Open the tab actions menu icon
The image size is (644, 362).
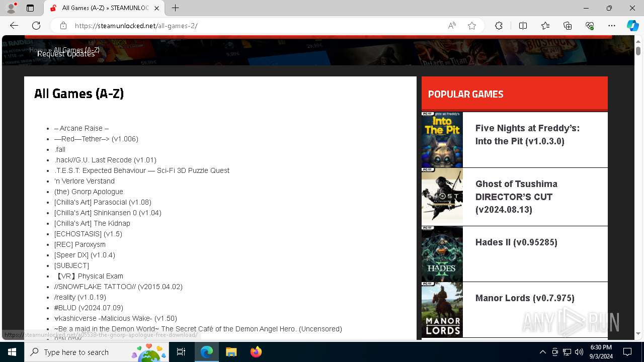pyautogui.click(x=30, y=8)
